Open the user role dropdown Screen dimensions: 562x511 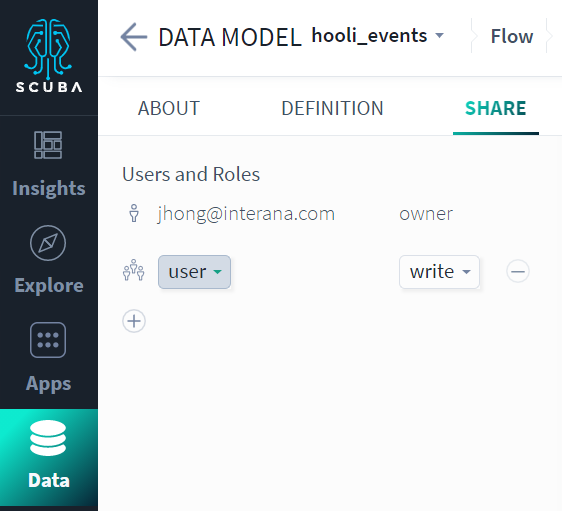click(194, 272)
